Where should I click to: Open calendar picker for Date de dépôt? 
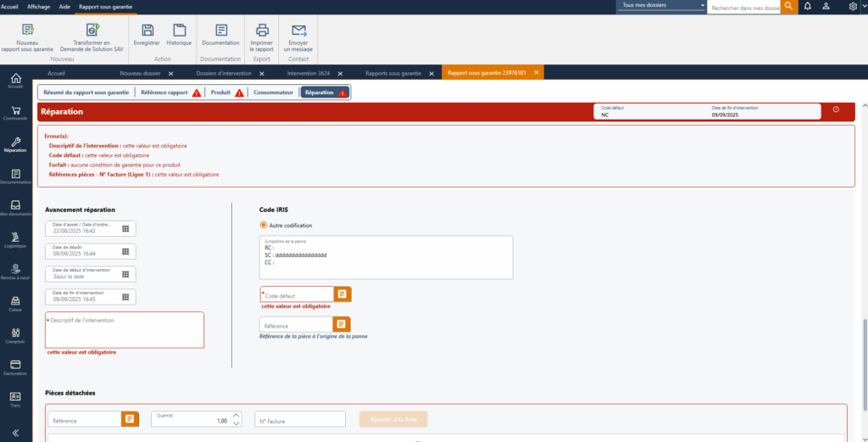125,251
